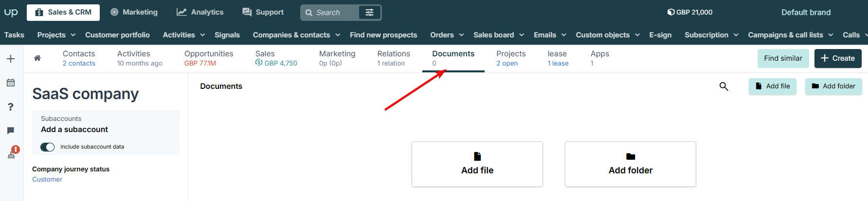Click the plus icon in left sidebar
Viewport: 868px width, 201px height.
(x=11, y=59)
